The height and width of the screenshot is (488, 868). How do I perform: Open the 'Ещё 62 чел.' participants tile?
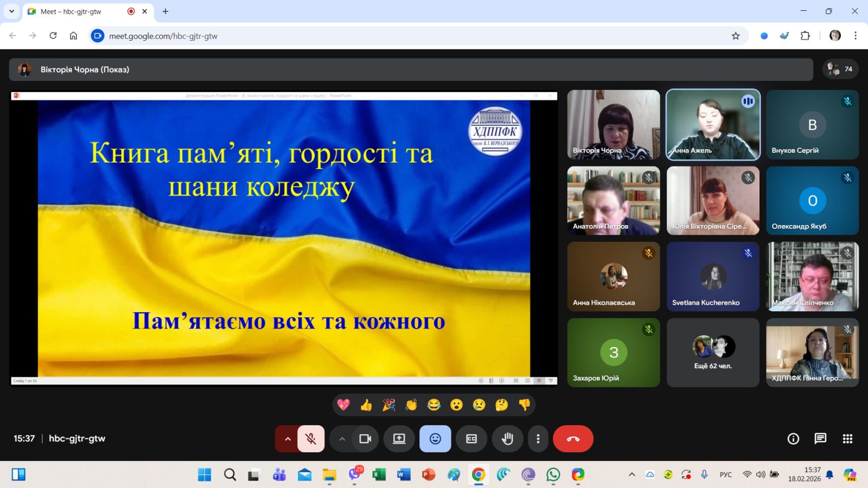pos(713,352)
